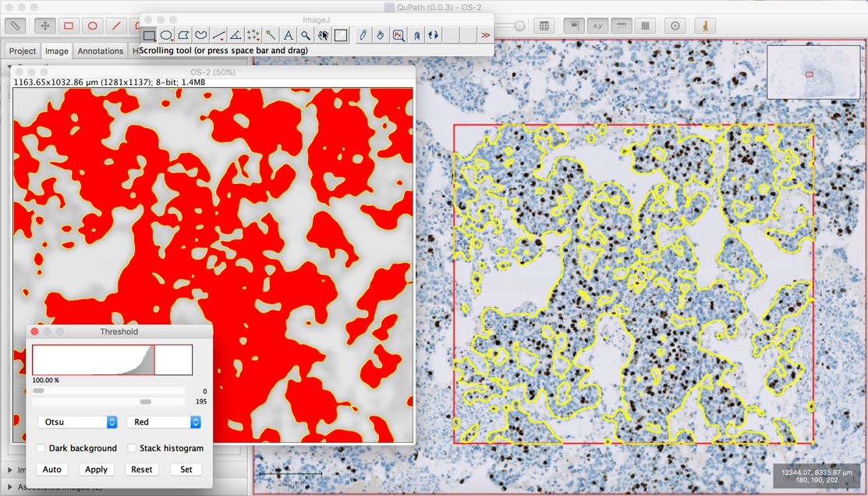868x496 pixels.
Task: Click Reset threshold button
Action: click(142, 469)
